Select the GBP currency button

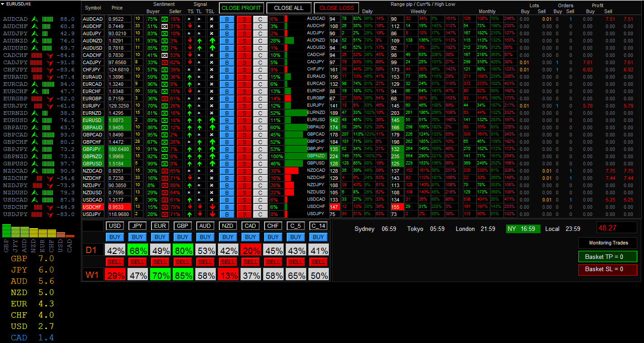[183, 226]
